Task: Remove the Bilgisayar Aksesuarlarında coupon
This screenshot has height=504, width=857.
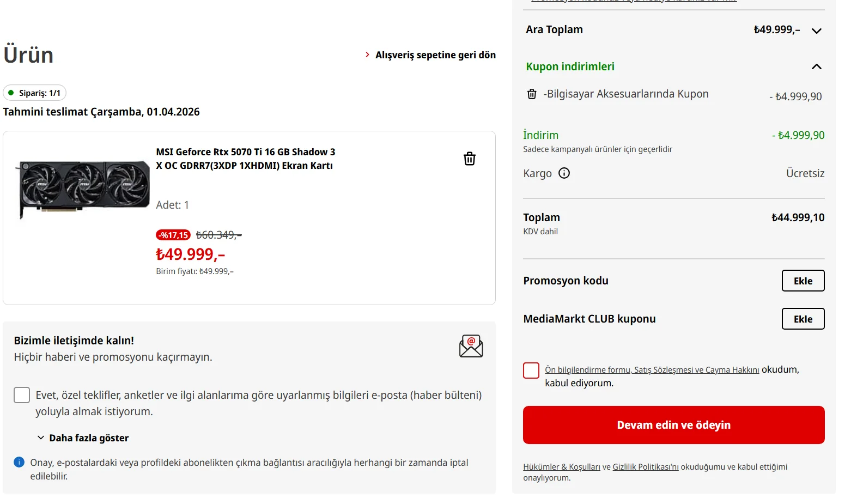Action: tap(532, 94)
